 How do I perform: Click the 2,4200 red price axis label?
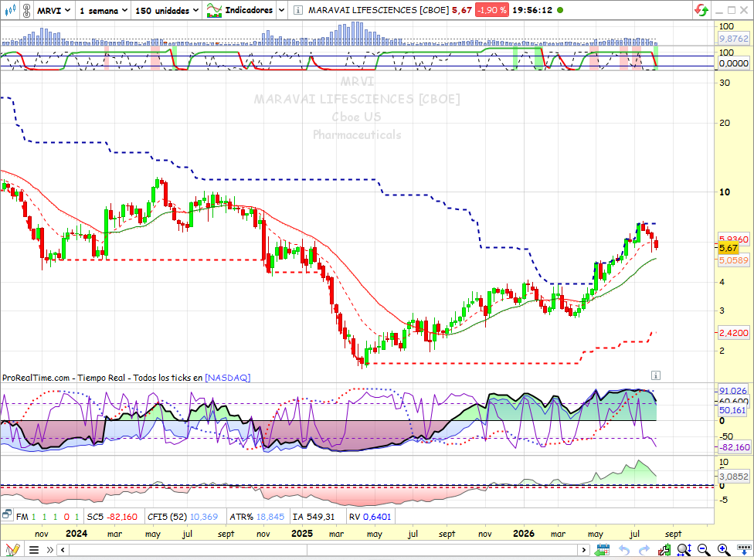(734, 333)
